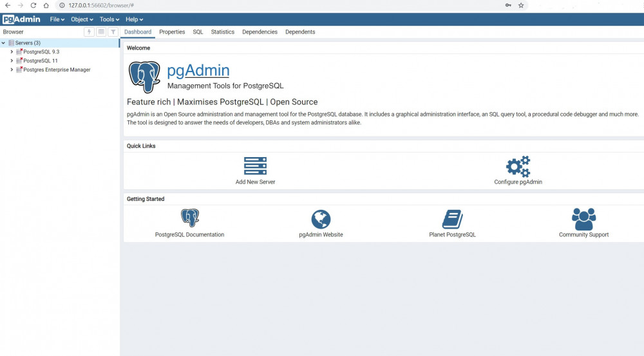Click the Add New Server text link
644x356 pixels.
coord(255,182)
